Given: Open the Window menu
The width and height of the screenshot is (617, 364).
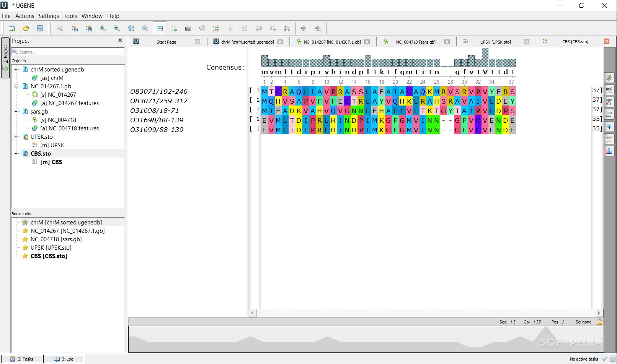Looking at the screenshot, I should 92,16.
